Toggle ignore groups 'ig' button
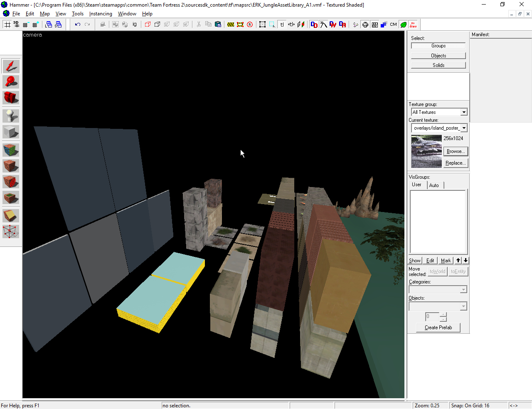Screen dimensions: 532x409 point(135,25)
